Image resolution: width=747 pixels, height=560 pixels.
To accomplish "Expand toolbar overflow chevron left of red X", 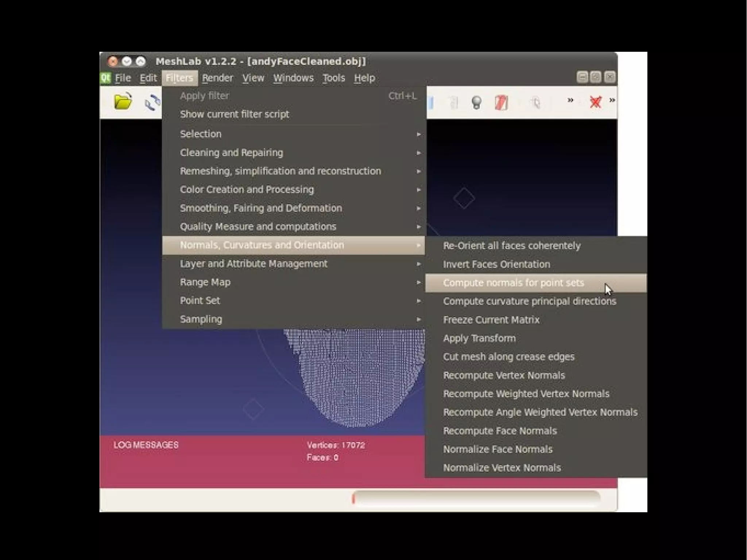I will [570, 100].
